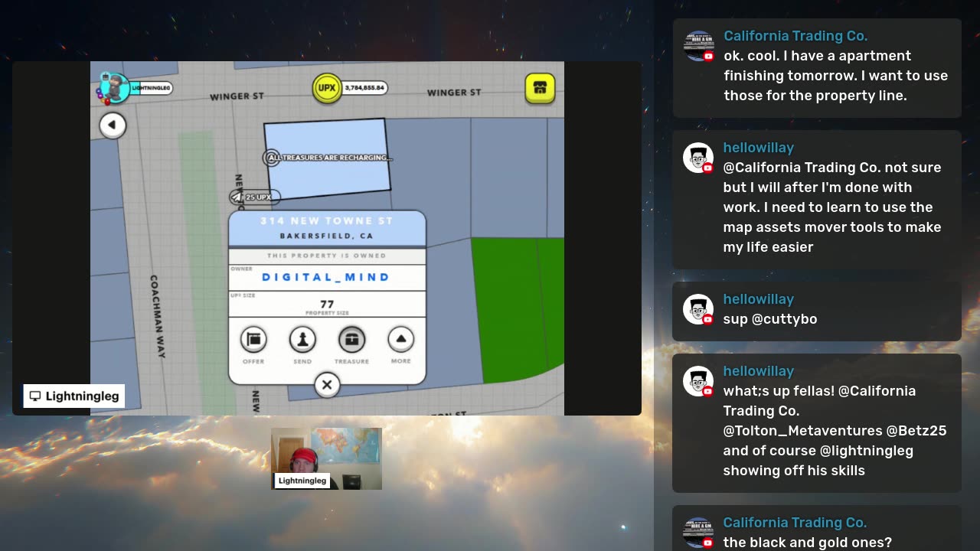The height and width of the screenshot is (551, 980).
Task: Click hellowillay avatar beside 'sup @cuttybo'
Action: (698, 309)
